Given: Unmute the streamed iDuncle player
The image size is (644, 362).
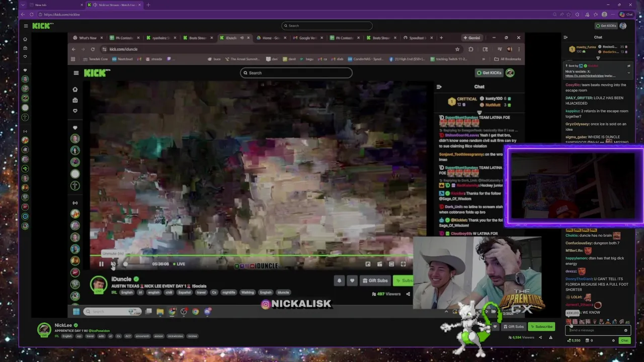Looking at the screenshot, I should 113,264.
